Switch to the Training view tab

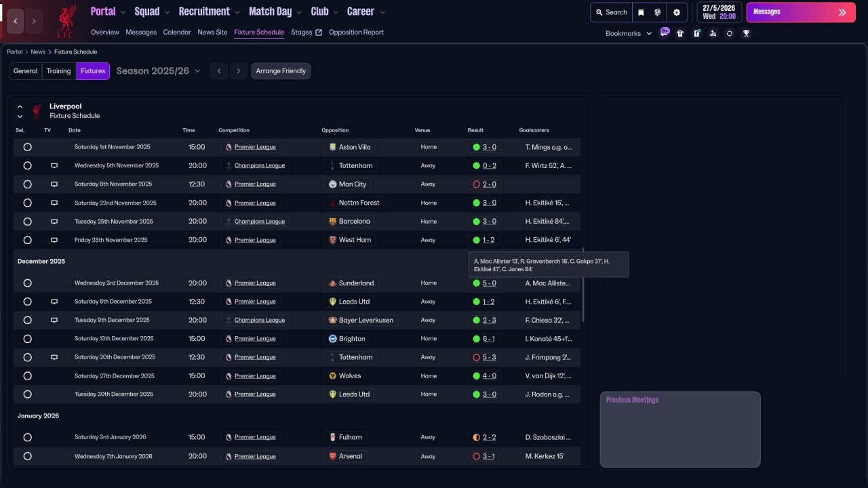pos(59,71)
